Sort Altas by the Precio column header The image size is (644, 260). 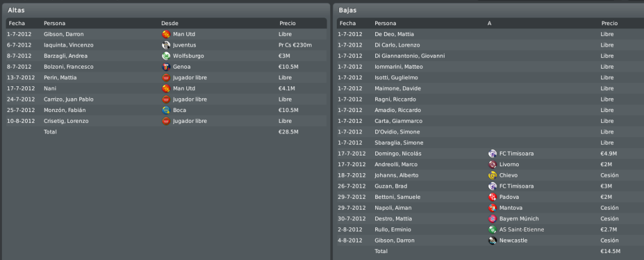288,23
